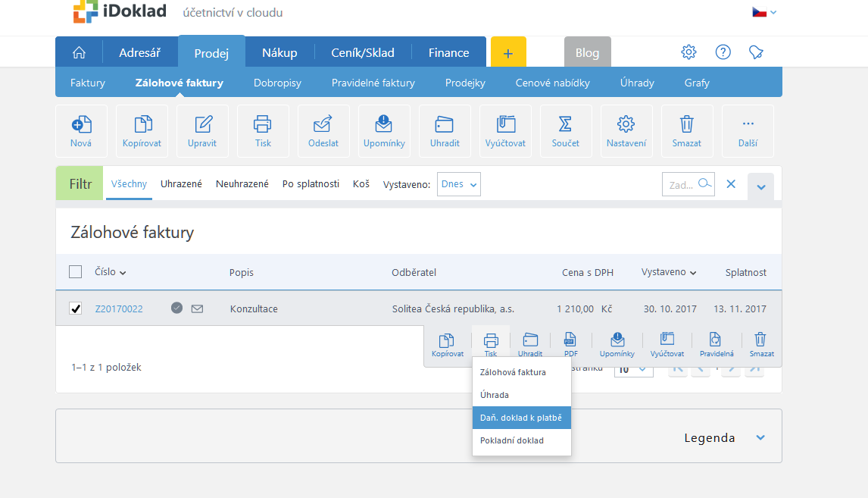The image size is (868, 498).
Task: Click Vyúčtovat in the row action bar
Action: [667, 345]
